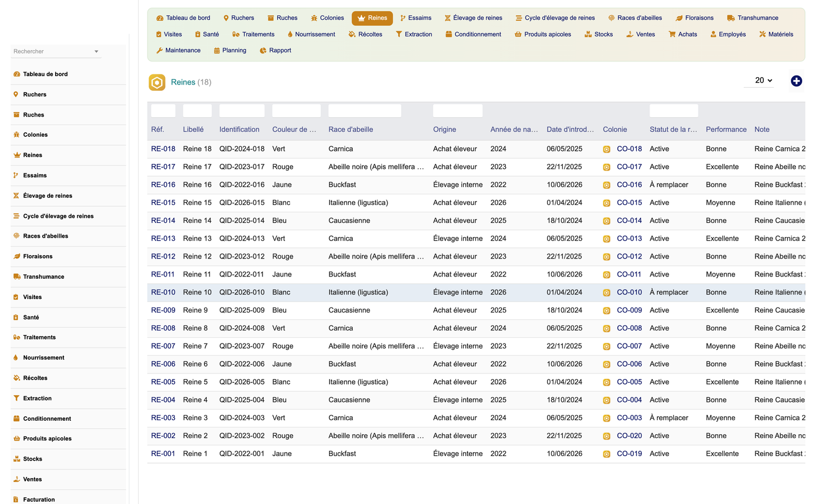Image resolution: width=814 pixels, height=504 pixels.
Task: Click the Identification filter field
Action: (242, 111)
